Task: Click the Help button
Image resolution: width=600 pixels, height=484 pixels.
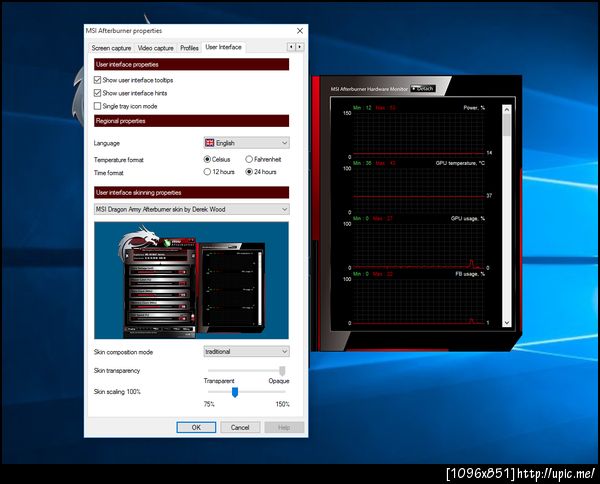Action: pyautogui.click(x=284, y=427)
